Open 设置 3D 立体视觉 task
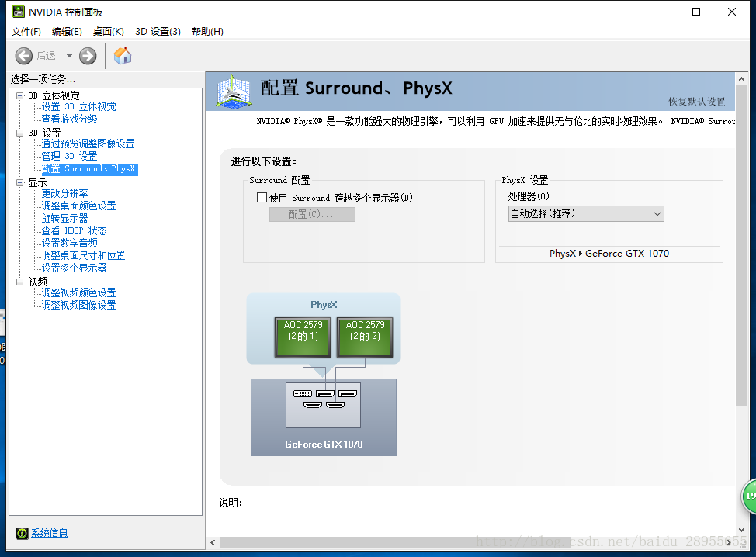Image resolution: width=756 pixels, height=557 pixels. pyautogui.click(x=78, y=106)
